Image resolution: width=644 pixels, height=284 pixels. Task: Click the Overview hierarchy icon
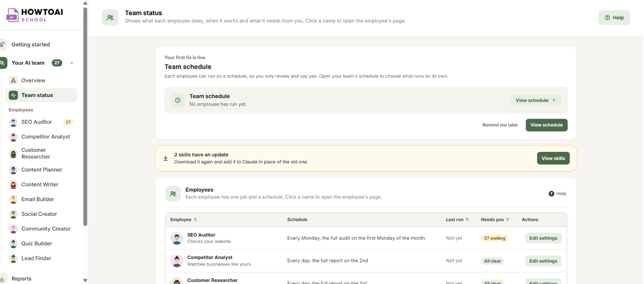[13, 80]
